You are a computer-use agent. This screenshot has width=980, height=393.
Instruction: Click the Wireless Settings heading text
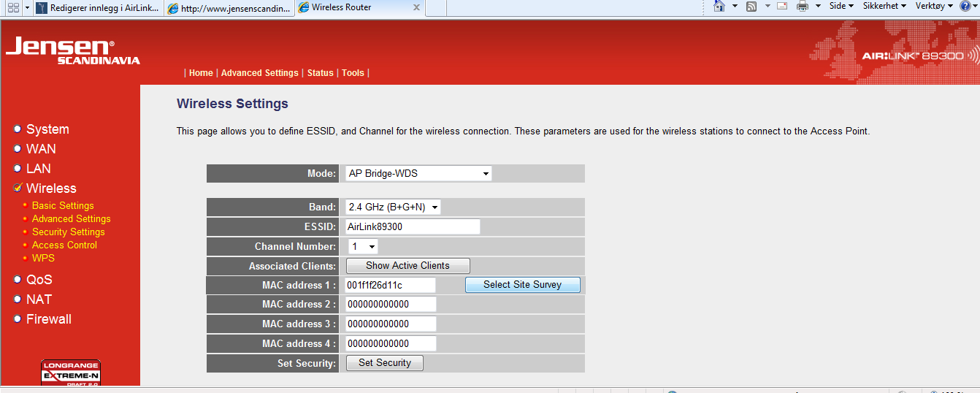tap(232, 104)
